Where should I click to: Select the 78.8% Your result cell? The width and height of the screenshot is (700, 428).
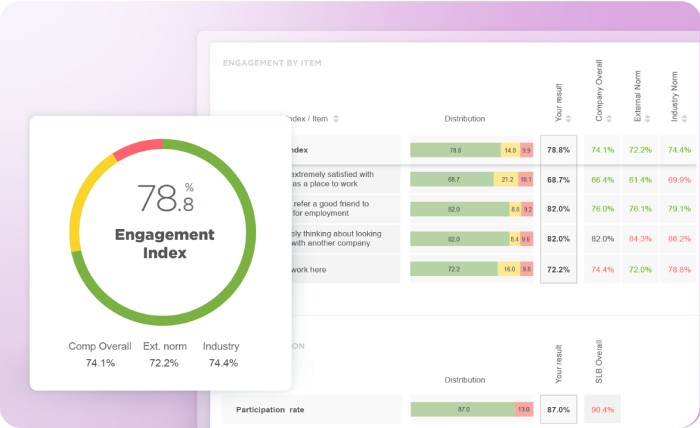point(558,150)
